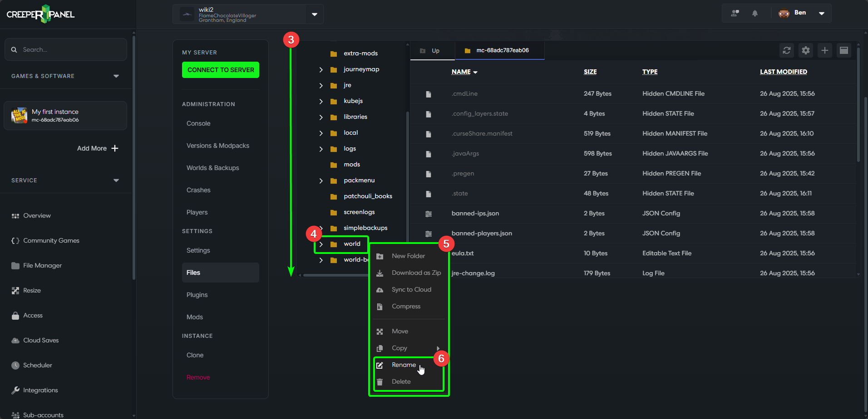The width and height of the screenshot is (868, 419).
Task: Click the file tree horizontal scrollbar
Action: click(x=336, y=275)
